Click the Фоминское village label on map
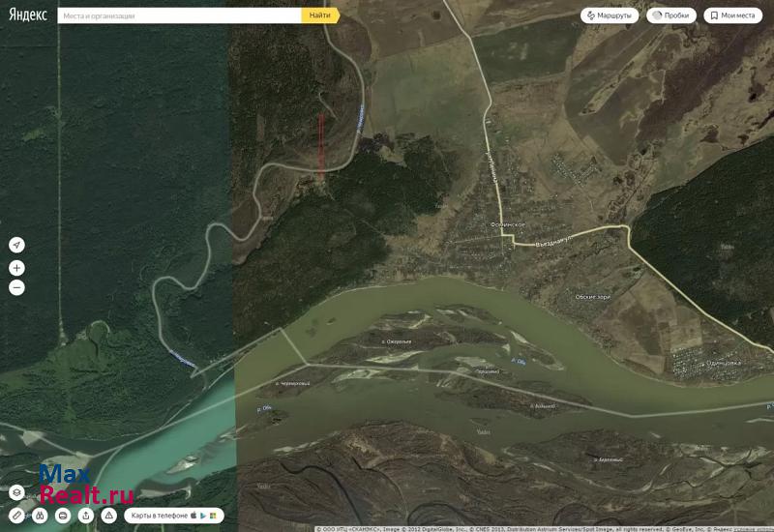Screen dimensions: 774x532 pyautogui.click(x=507, y=224)
